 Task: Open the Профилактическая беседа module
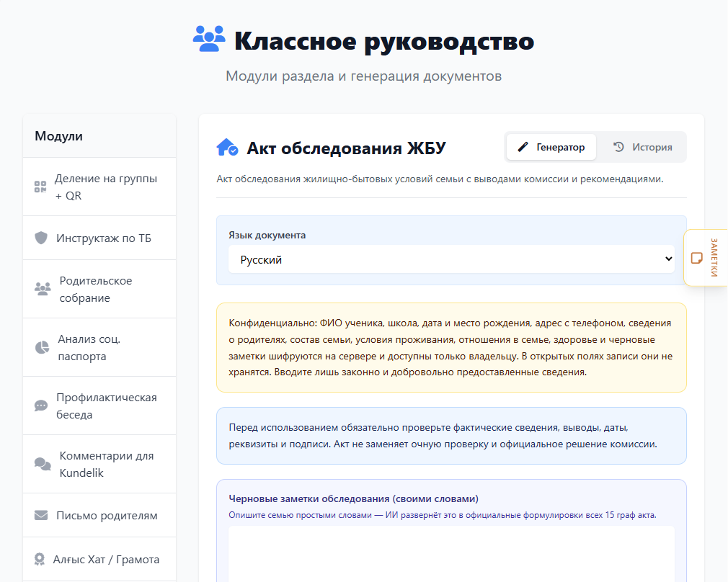point(99,406)
